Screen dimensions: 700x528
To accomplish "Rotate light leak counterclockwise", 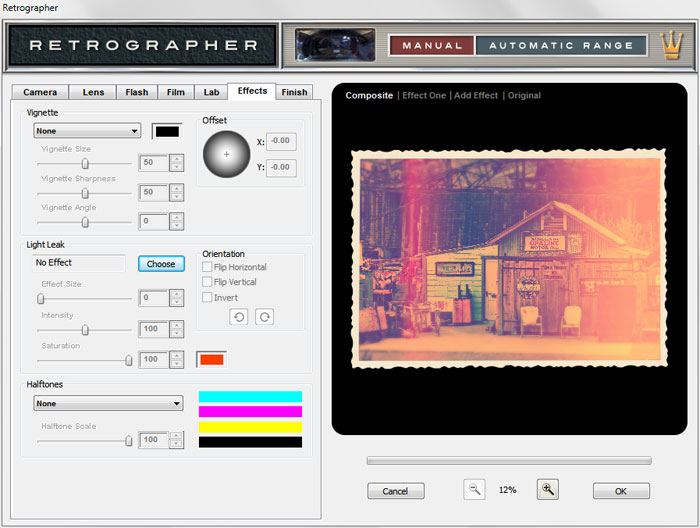I will pyautogui.click(x=239, y=317).
